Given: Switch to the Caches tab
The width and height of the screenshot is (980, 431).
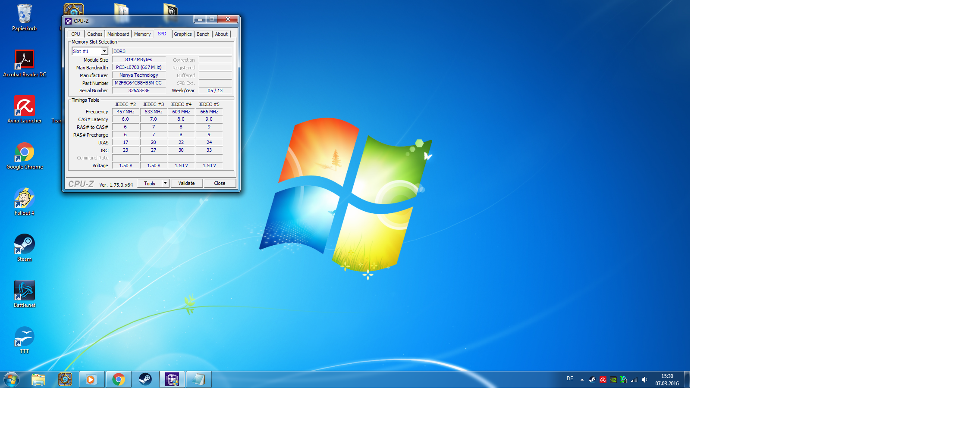Looking at the screenshot, I should tap(95, 34).
